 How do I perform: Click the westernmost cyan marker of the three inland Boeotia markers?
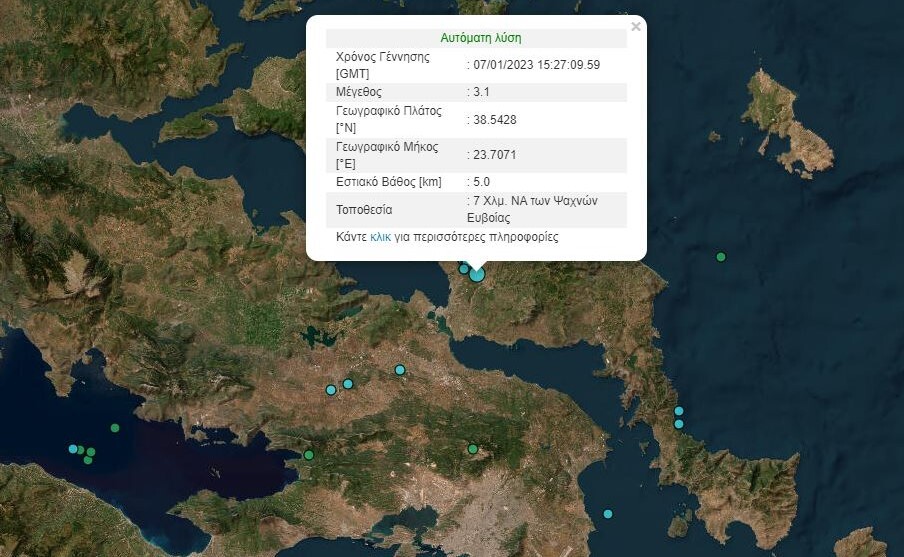pyautogui.click(x=331, y=390)
